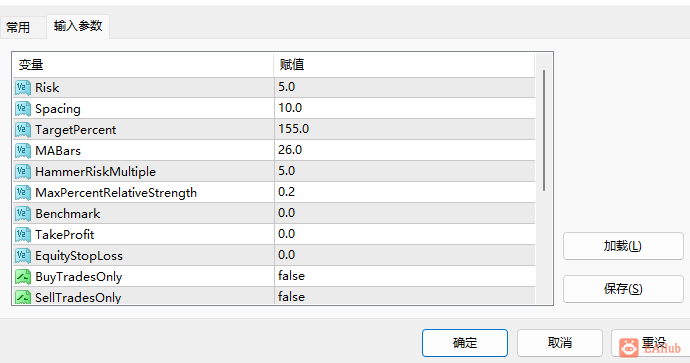Click the parameter list vertical scrollbar
This screenshot has width=690, height=363.
(x=544, y=130)
